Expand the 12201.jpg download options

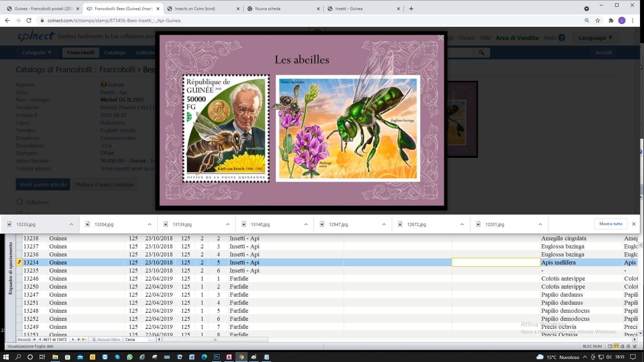coord(540,224)
